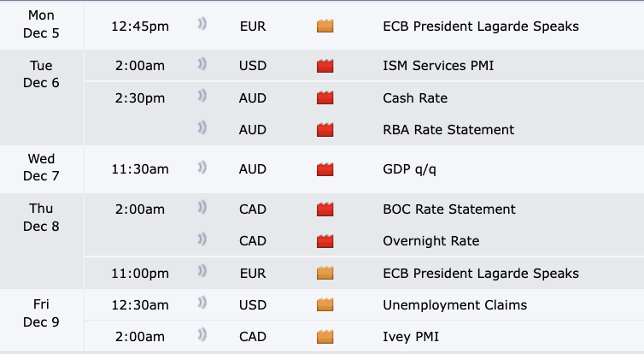This screenshot has height=354, width=644.
Task: Click the 12:30am time for Unemployment Claims
Action: click(x=140, y=305)
